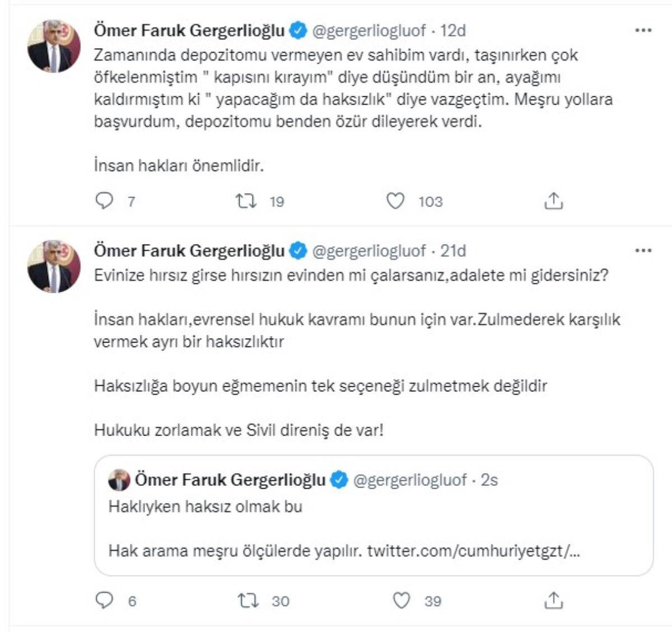Click @gergerliogluof handle on the 21d tweet

point(368,251)
